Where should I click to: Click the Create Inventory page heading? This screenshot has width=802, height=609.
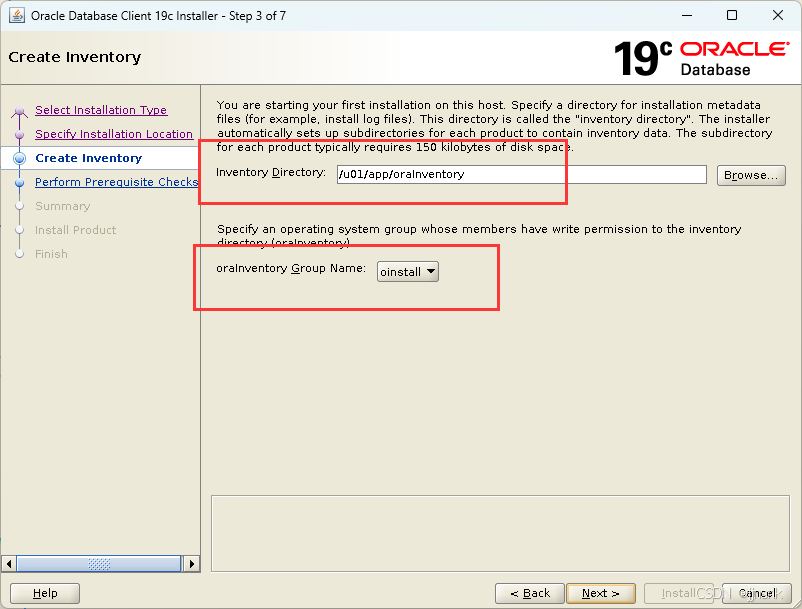[75, 57]
